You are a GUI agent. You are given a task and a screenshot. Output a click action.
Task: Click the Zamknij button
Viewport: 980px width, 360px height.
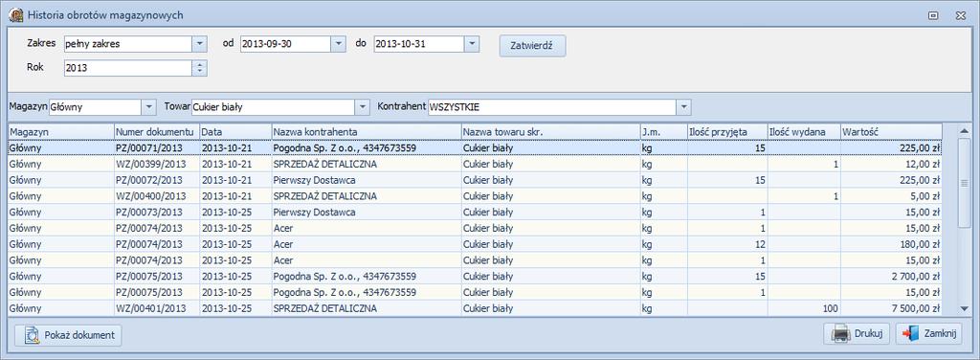tap(928, 334)
